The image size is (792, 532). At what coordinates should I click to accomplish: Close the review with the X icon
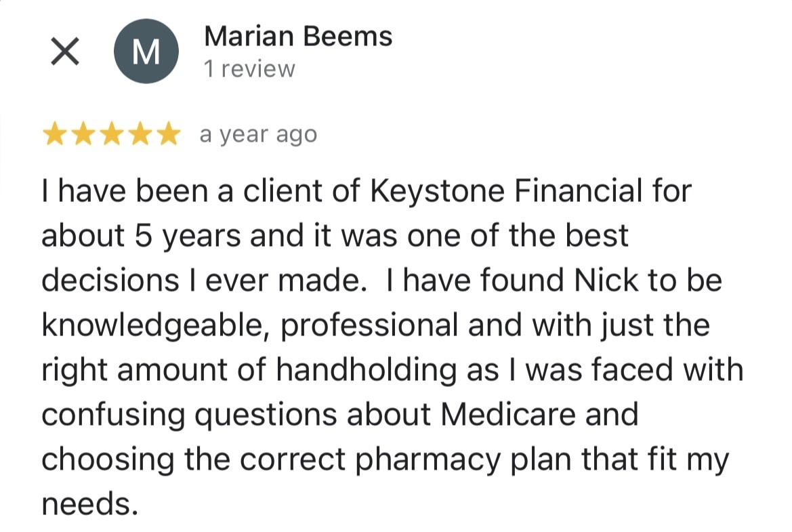[65, 52]
